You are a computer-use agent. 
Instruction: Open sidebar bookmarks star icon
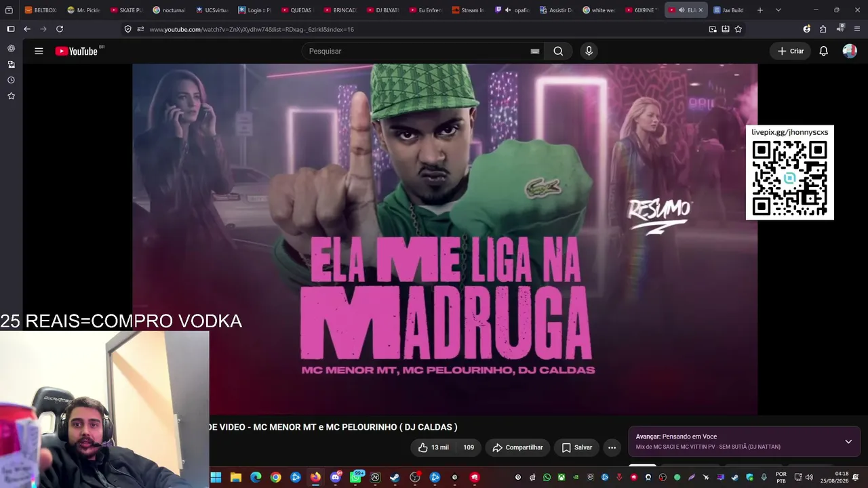[11, 96]
